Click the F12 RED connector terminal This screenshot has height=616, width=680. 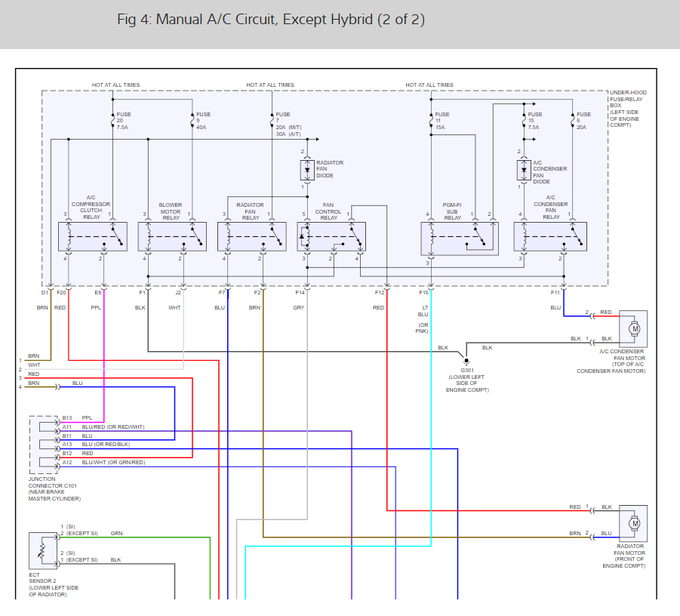pos(387,287)
